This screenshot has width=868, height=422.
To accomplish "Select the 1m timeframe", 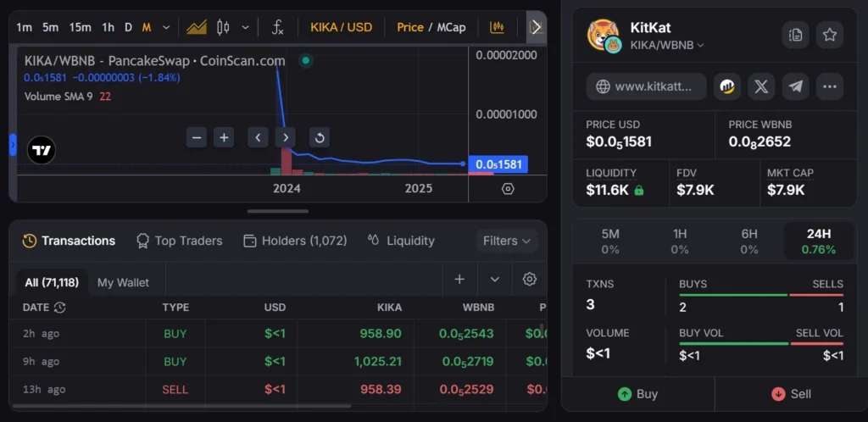I will click(x=24, y=27).
